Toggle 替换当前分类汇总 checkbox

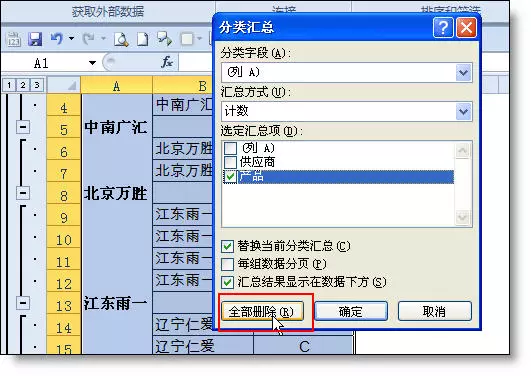(227, 246)
